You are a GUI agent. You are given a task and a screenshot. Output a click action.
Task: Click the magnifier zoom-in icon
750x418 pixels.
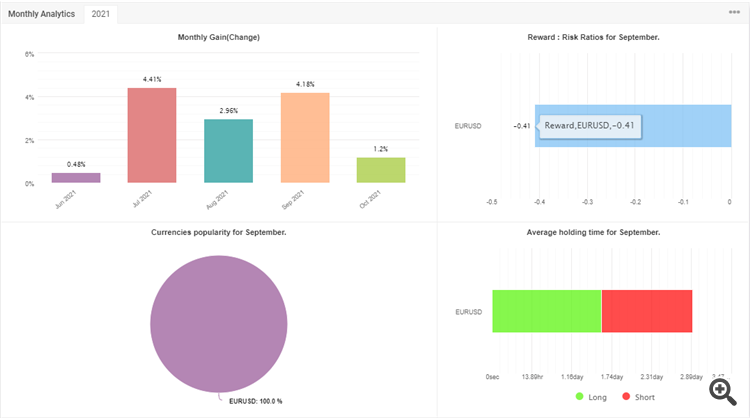723,392
